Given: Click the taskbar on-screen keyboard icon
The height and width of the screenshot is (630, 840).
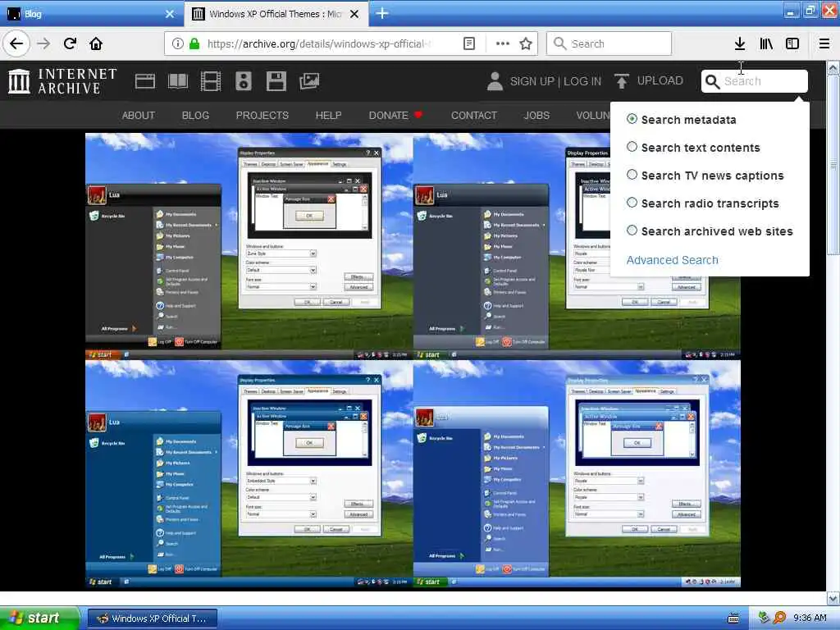Looking at the screenshot, I should click(x=733, y=619).
